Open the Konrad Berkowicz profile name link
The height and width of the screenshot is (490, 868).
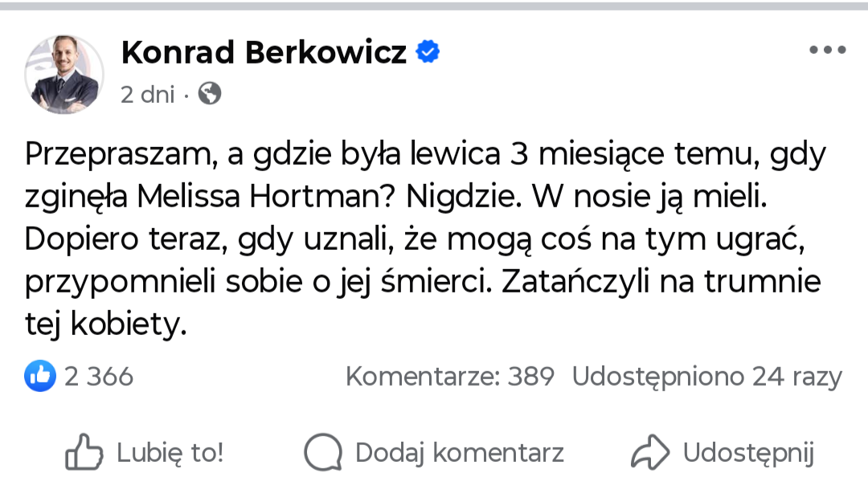pyautogui.click(x=264, y=53)
